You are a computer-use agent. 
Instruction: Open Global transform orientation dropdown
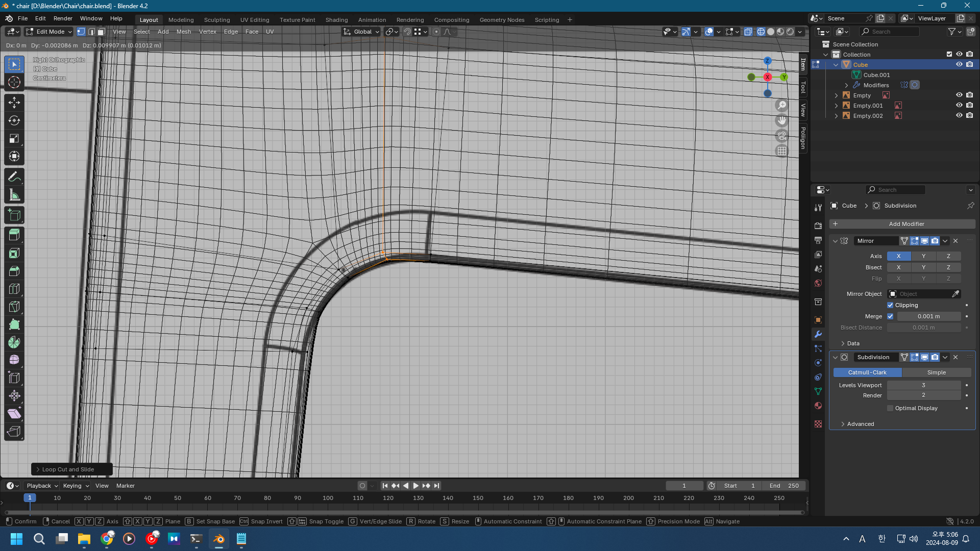(361, 32)
